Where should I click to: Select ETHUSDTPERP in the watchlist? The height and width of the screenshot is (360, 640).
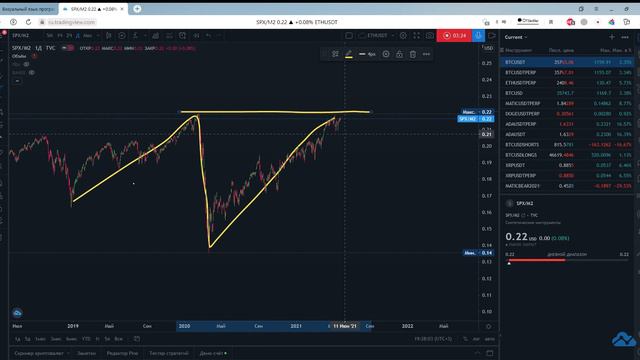coord(568,83)
